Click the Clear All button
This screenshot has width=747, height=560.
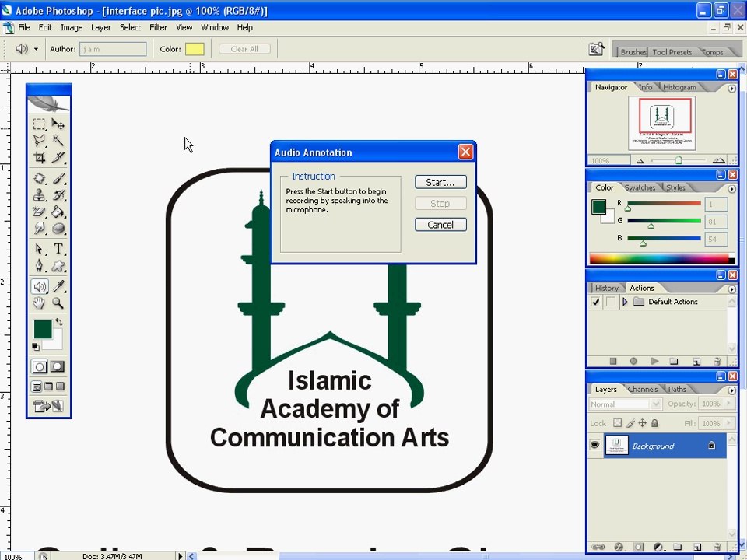(244, 49)
